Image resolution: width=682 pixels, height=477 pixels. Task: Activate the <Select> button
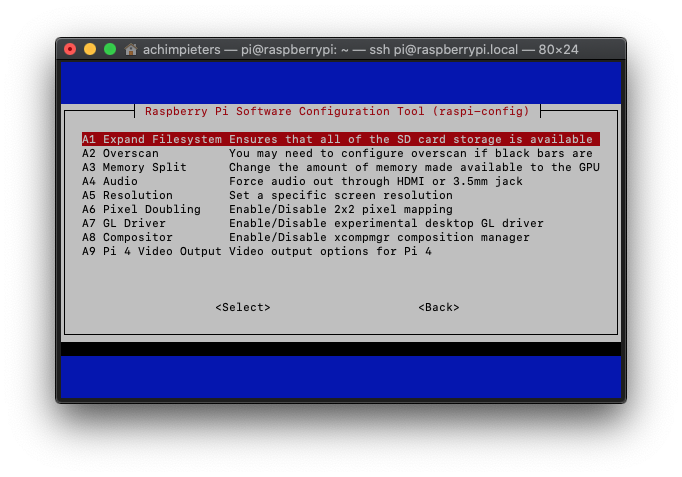[x=243, y=307]
